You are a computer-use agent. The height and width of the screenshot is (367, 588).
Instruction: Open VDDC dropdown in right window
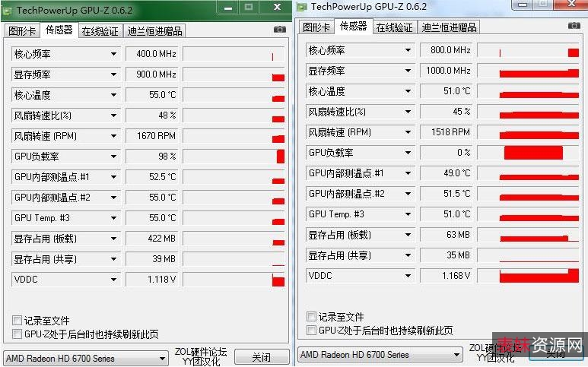point(360,276)
